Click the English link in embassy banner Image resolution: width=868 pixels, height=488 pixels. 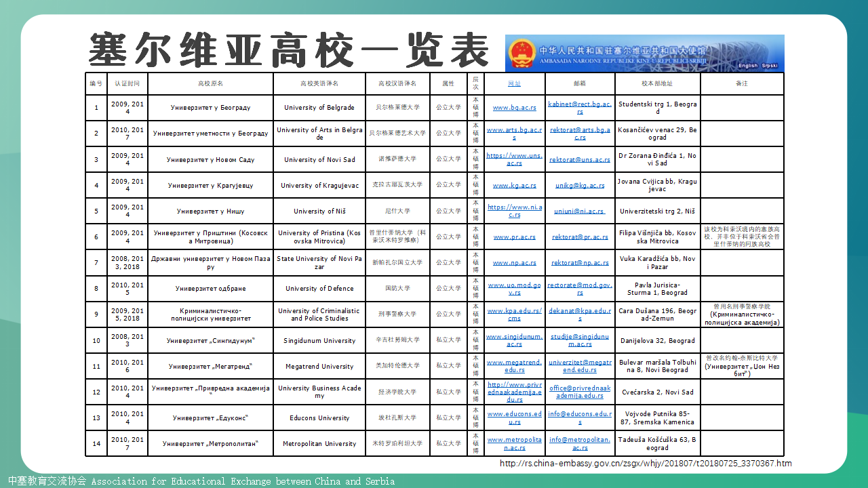748,66
